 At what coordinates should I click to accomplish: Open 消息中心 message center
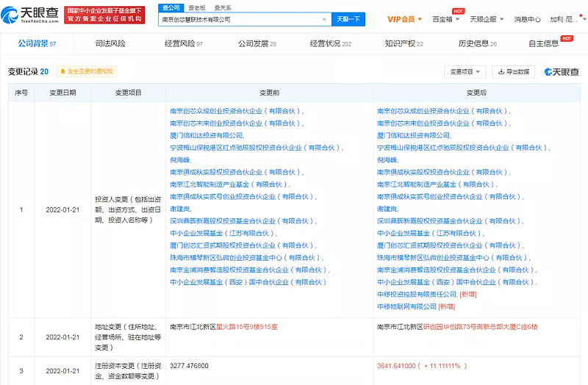point(527,19)
